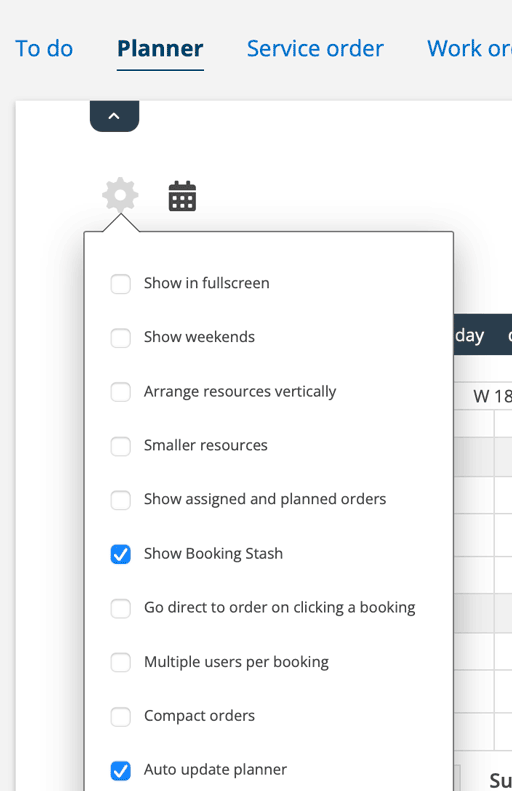512x791 pixels.
Task: Check the Smaller resources box
Action: (x=121, y=446)
